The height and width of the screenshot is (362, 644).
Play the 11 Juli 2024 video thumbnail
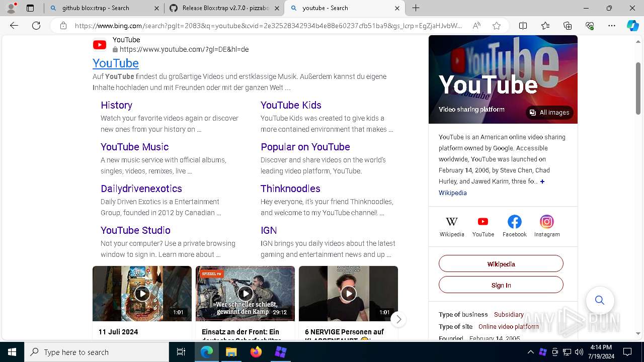(142, 294)
